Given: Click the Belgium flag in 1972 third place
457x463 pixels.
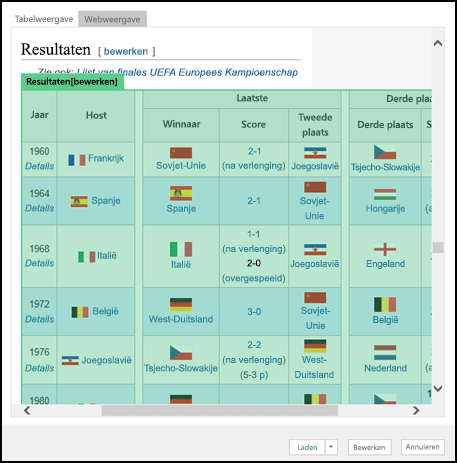Looking at the screenshot, I should coord(385,304).
